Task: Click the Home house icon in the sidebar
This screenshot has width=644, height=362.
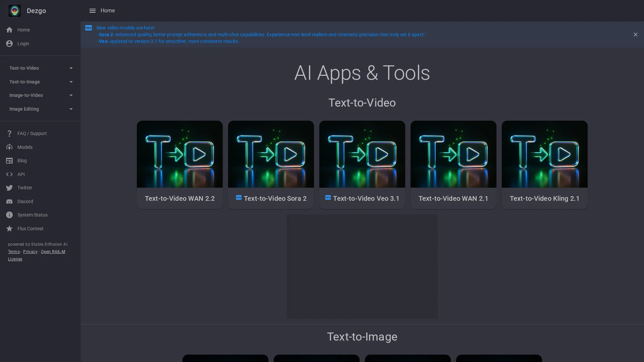Action: (9, 30)
